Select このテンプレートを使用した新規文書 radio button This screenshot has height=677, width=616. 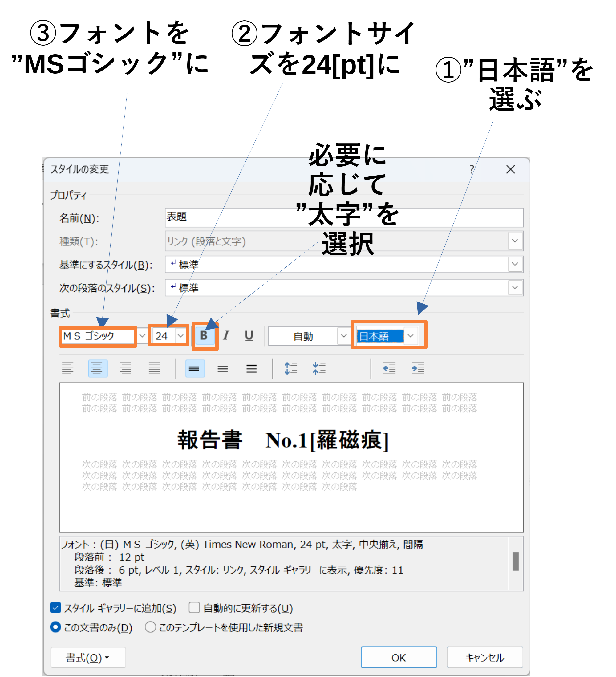(x=151, y=627)
